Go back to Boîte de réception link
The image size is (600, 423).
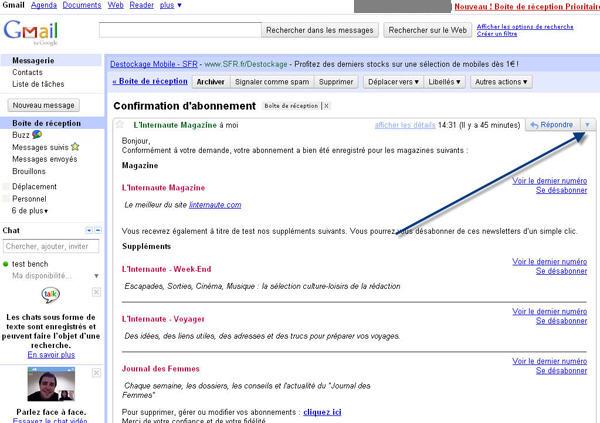(x=150, y=81)
